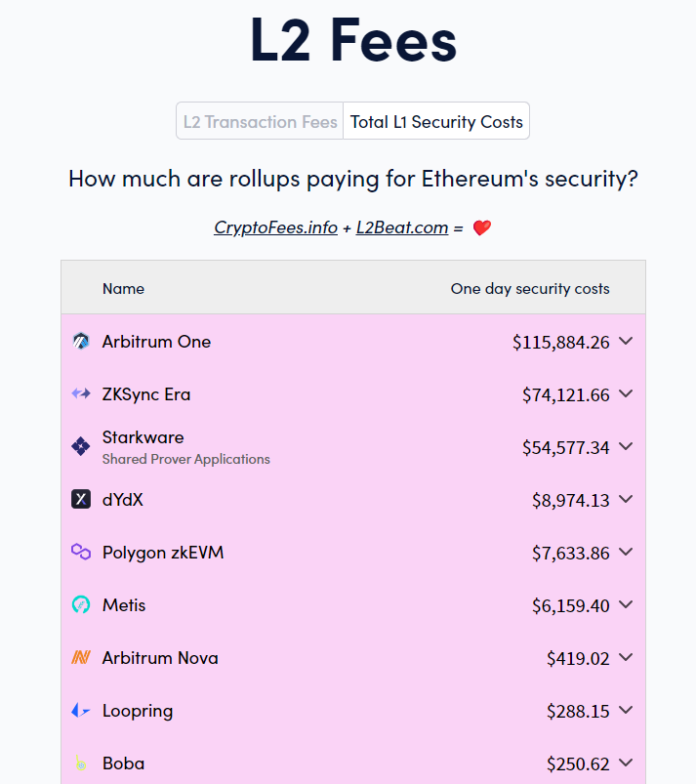The width and height of the screenshot is (696, 784).
Task: Click the Arbitrum One logo icon
Action: [81, 342]
